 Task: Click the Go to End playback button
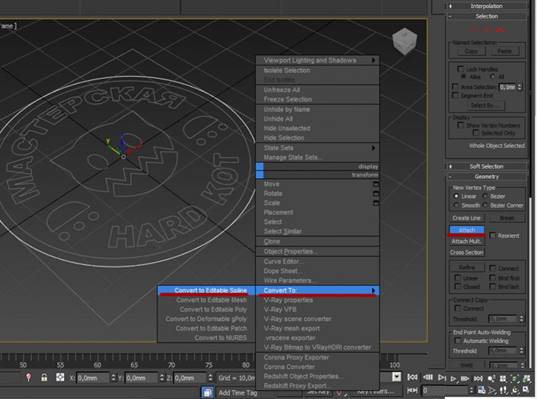(x=478, y=378)
